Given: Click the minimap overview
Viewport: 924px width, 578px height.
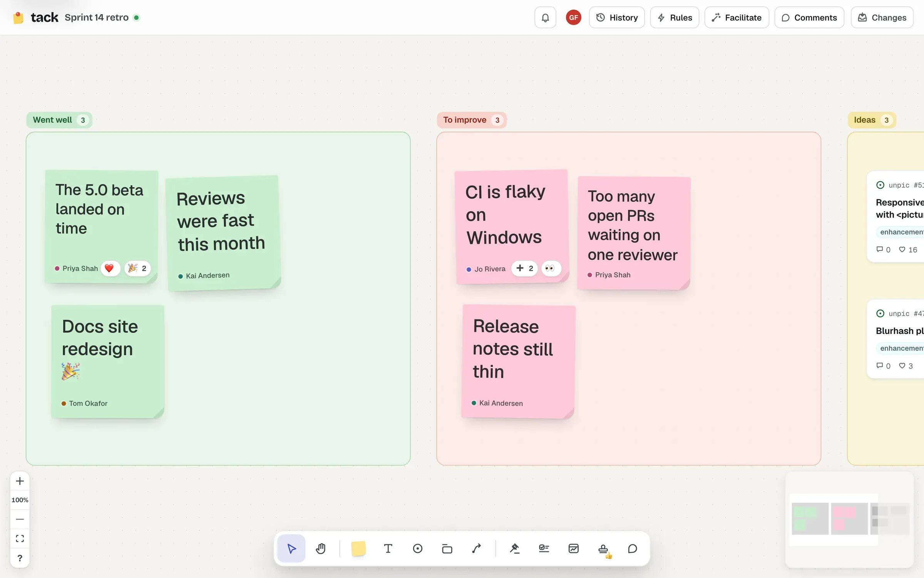Looking at the screenshot, I should point(849,519).
